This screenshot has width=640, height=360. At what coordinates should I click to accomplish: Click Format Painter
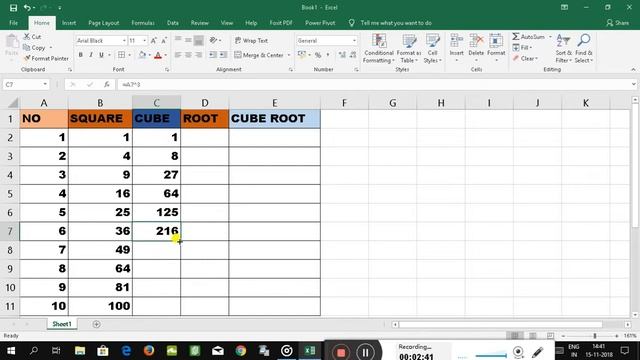pos(46,58)
